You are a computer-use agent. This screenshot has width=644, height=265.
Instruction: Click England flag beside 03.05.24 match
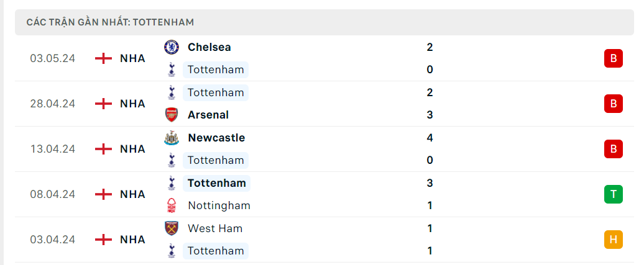(x=103, y=58)
